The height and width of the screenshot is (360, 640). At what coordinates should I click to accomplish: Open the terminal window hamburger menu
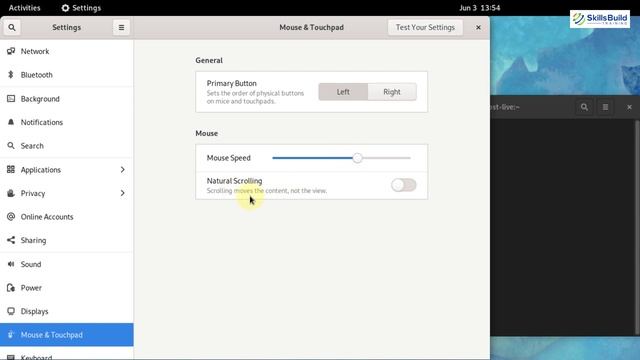605,107
